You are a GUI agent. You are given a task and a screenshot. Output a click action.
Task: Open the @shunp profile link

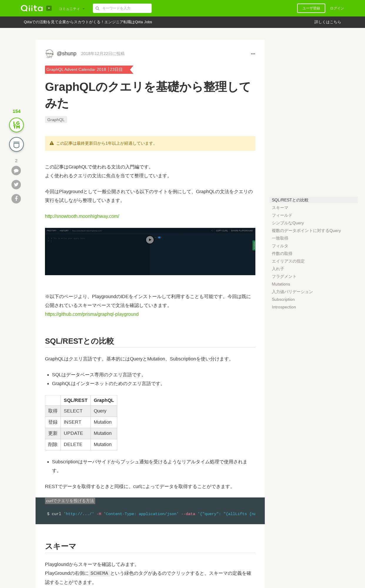coord(66,54)
